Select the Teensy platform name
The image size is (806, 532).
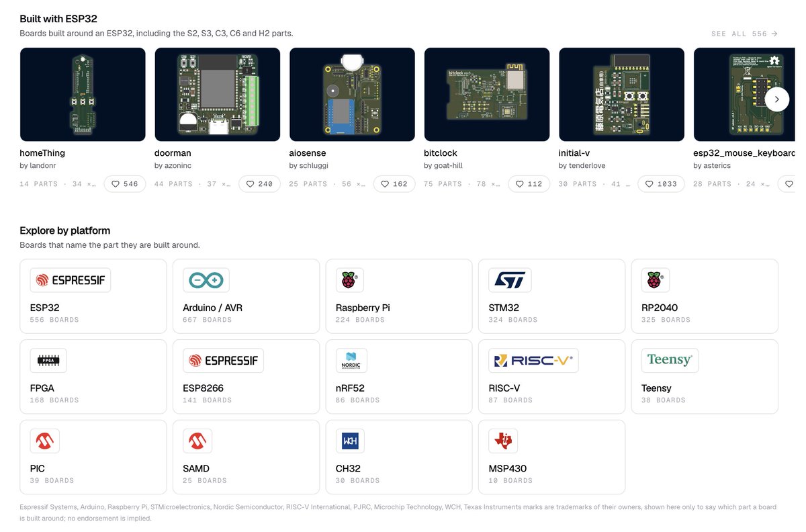656,388
